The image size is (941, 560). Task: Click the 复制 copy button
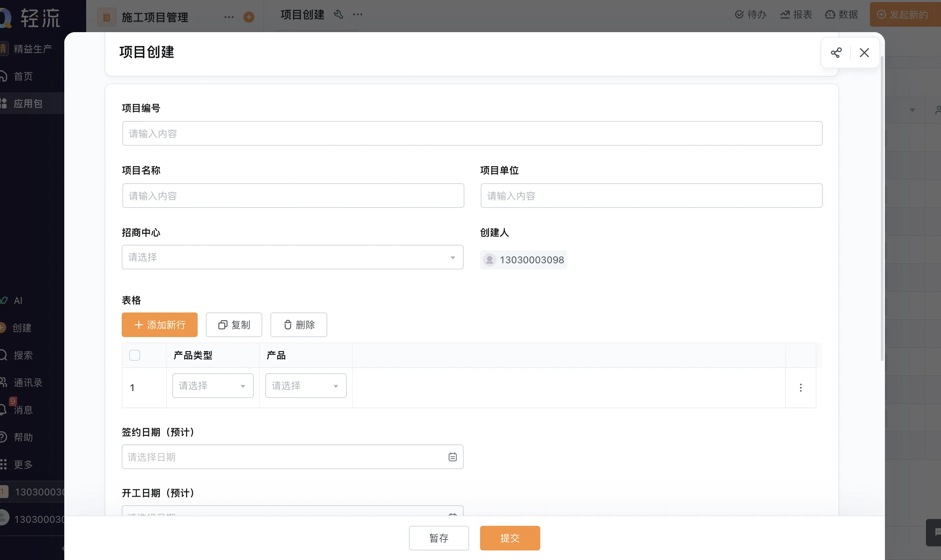click(234, 325)
